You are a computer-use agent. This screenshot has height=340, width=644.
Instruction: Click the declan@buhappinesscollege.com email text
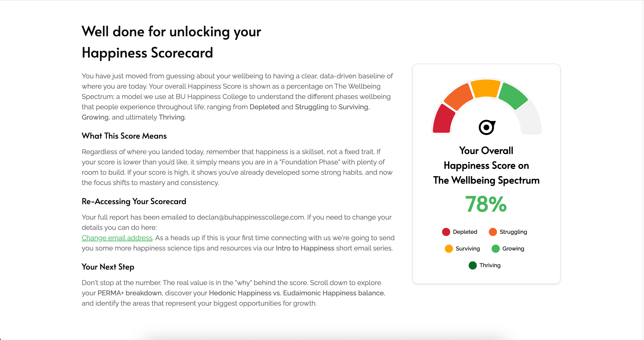click(250, 217)
